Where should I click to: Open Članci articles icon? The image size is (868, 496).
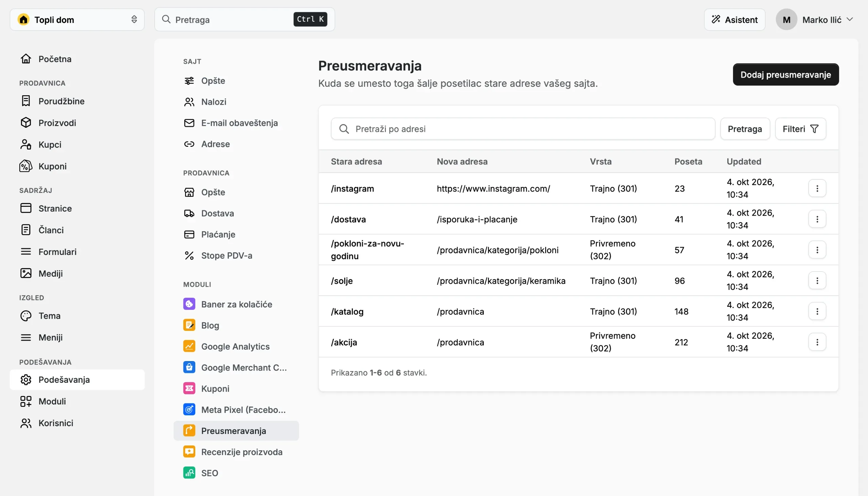(26, 230)
